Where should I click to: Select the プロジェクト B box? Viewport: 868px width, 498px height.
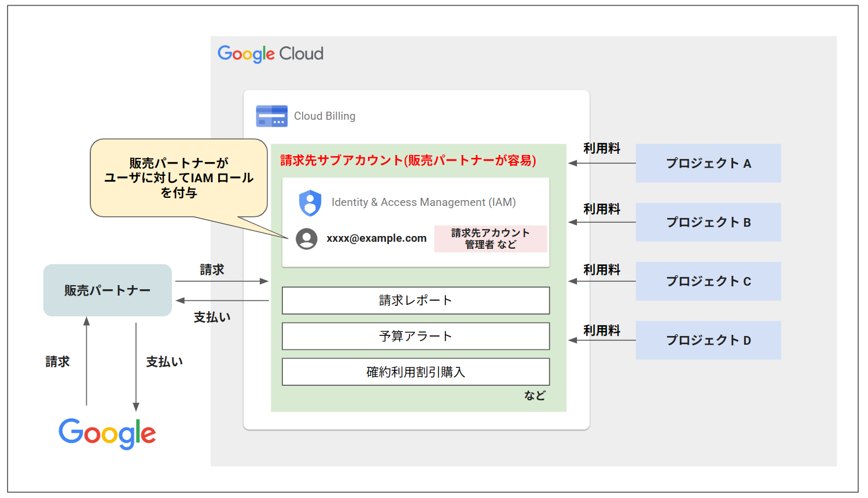(x=708, y=222)
